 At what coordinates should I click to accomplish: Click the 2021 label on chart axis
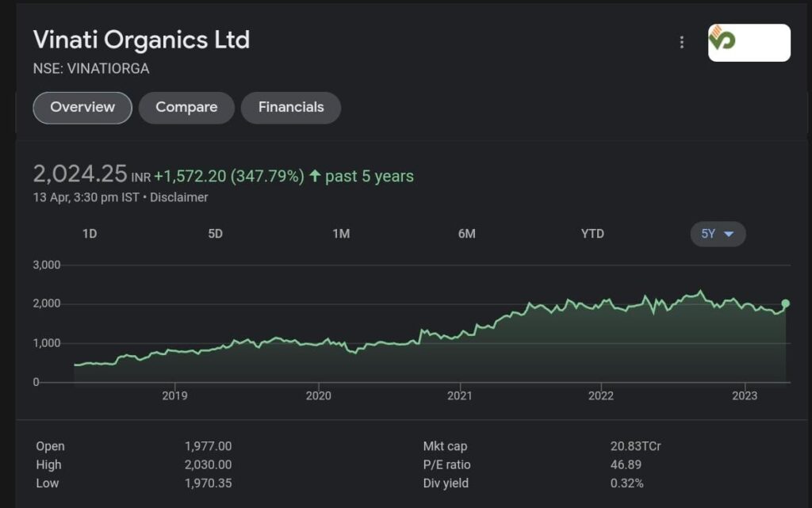[x=460, y=395]
